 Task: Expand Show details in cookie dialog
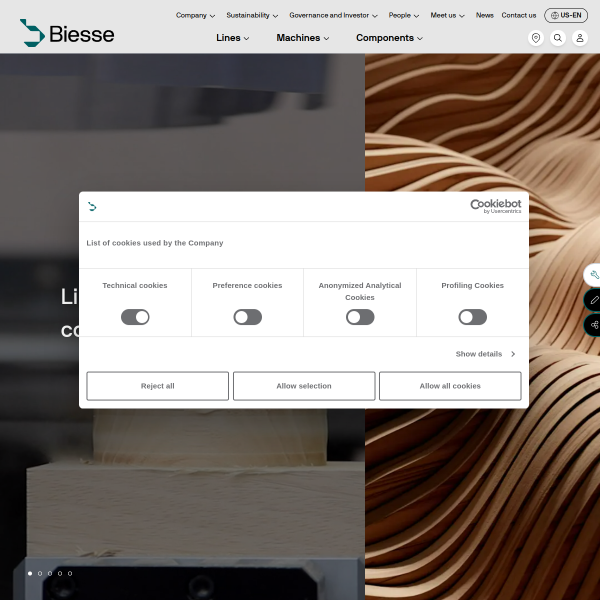coord(485,354)
